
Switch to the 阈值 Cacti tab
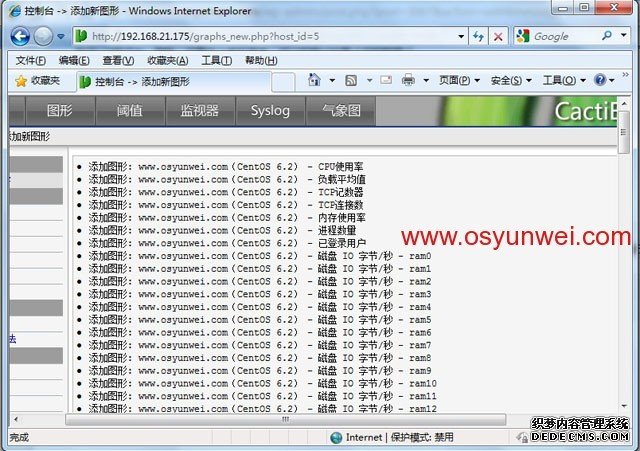point(130,111)
